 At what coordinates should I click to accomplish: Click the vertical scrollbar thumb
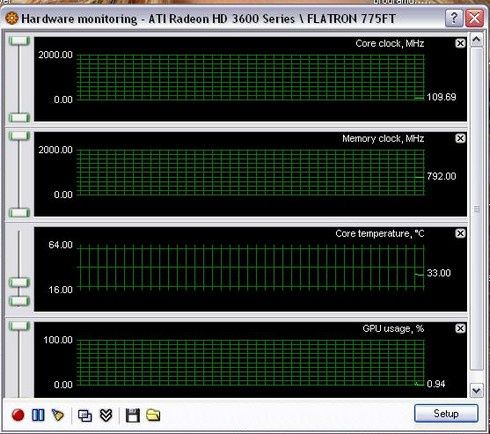coord(477,209)
